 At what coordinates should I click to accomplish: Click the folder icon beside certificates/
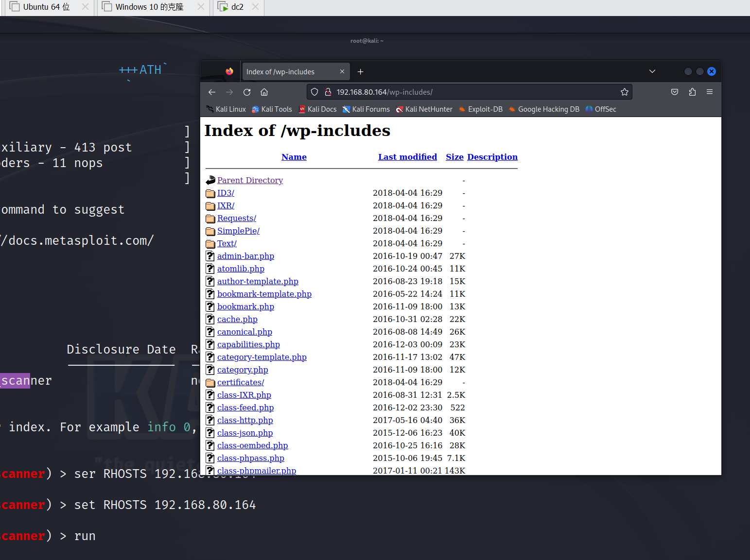(210, 383)
